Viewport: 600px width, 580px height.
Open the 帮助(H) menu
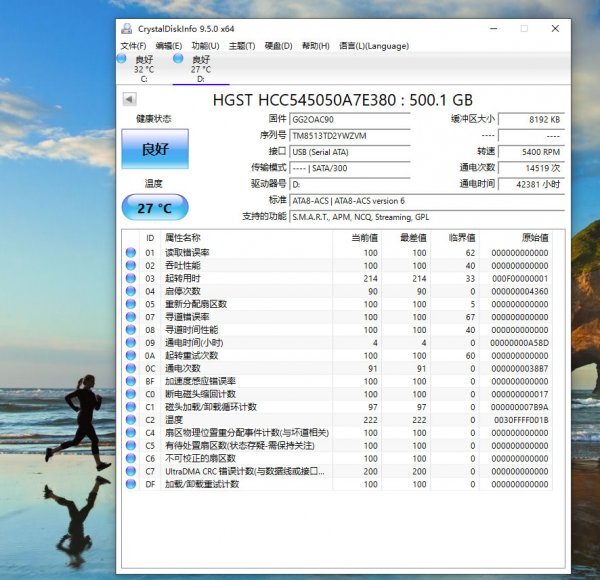[316, 46]
